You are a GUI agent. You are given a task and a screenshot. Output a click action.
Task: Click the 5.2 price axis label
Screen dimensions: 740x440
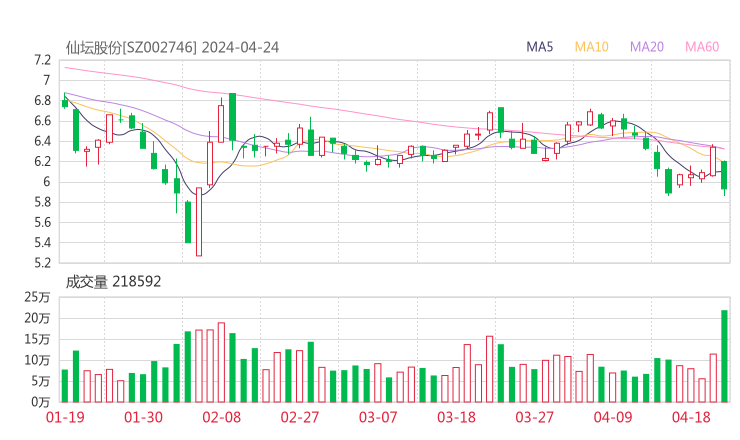click(x=42, y=263)
